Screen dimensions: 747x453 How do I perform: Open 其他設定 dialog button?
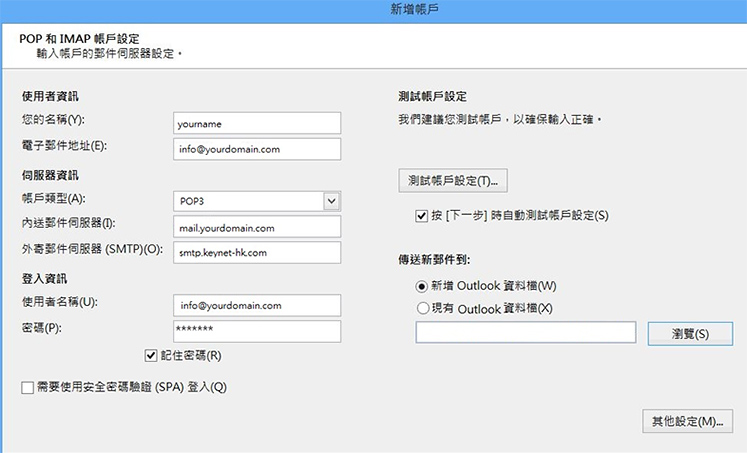pyautogui.click(x=686, y=421)
